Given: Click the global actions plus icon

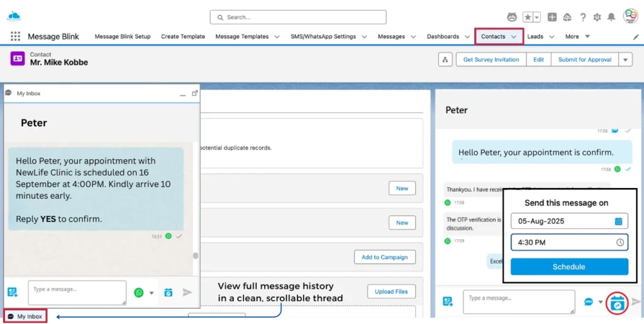Looking at the screenshot, I should pos(552,17).
